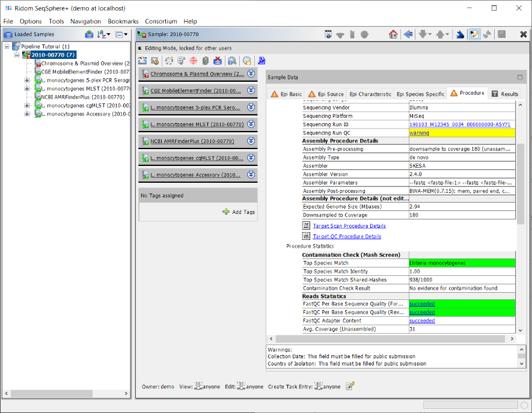Viewport: 532px width, 413px height.
Task: Expand the CGE MobileElementFinder panel chevron
Action: click(251, 90)
